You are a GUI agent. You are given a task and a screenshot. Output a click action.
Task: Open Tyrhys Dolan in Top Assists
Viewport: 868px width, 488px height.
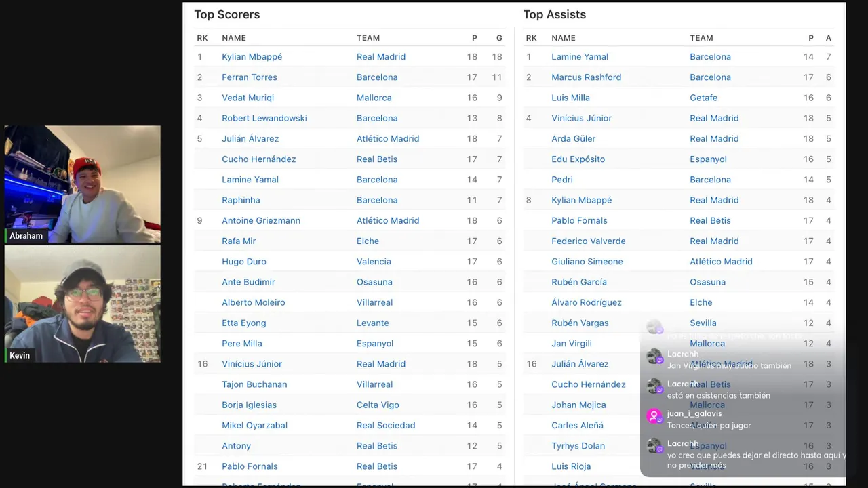point(578,445)
